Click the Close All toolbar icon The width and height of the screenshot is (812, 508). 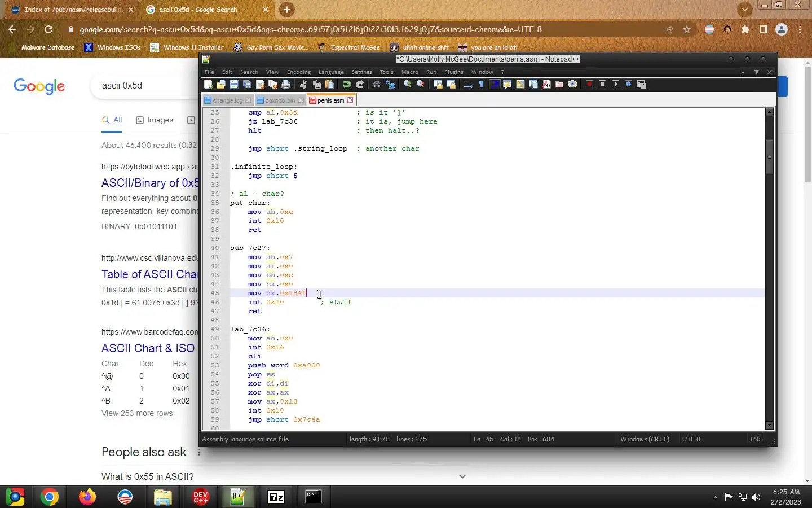273,84
